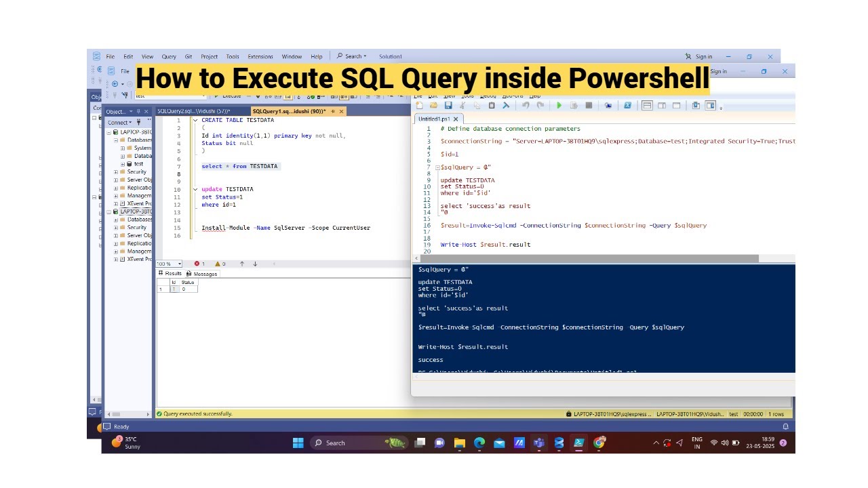Switch to Messages results tab
Screen dimensions: 868x488
click(202, 274)
